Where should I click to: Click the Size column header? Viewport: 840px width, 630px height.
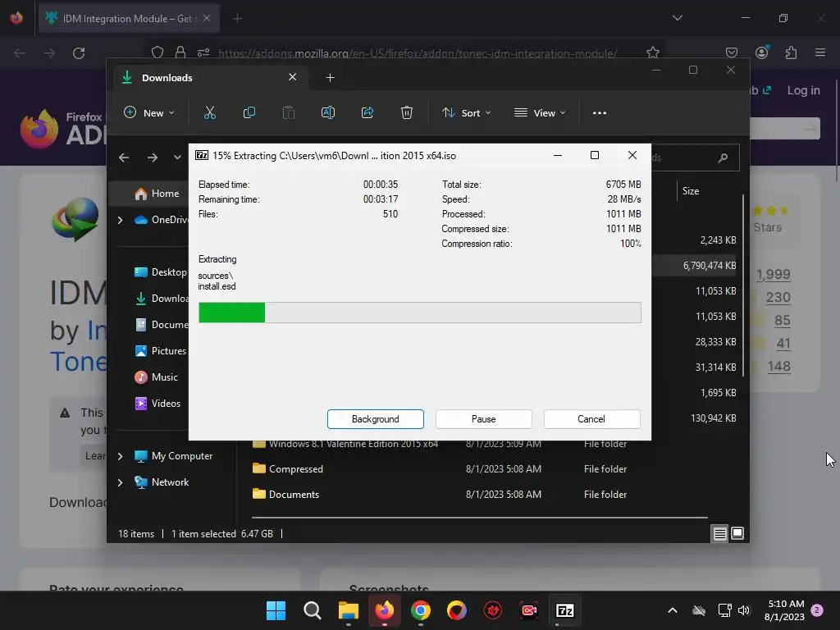coord(691,191)
